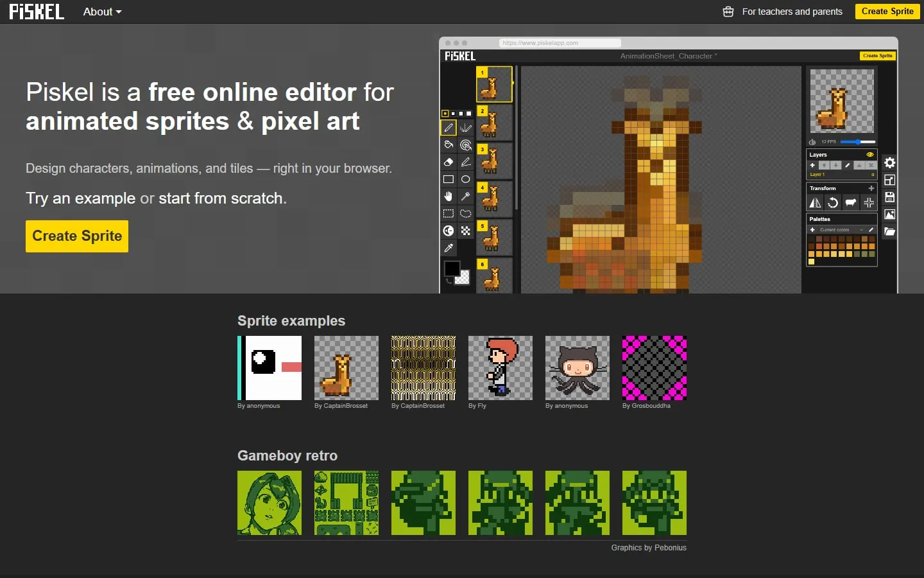The height and width of the screenshot is (578, 924).
Task: Select the Circle shape tool
Action: (466, 179)
